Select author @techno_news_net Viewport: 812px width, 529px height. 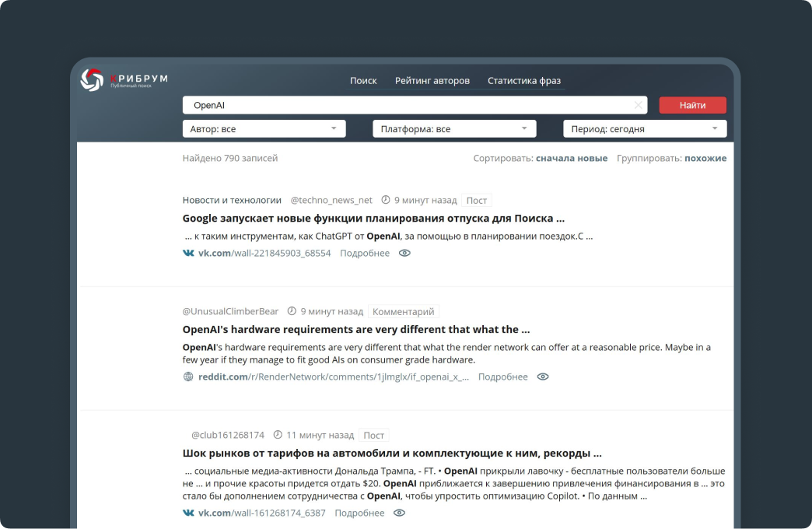coord(331,200)
